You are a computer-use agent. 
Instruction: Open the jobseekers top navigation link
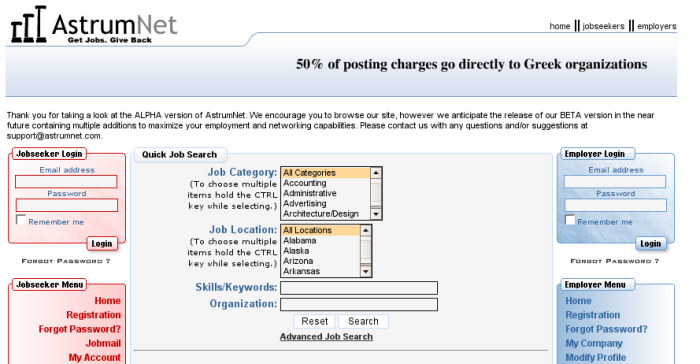pos(603,26)
